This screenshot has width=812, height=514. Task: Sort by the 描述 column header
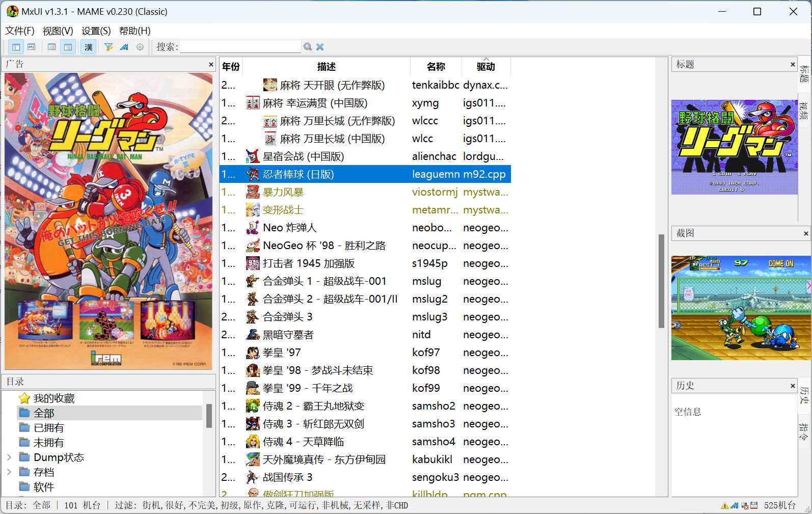point(326,66)
